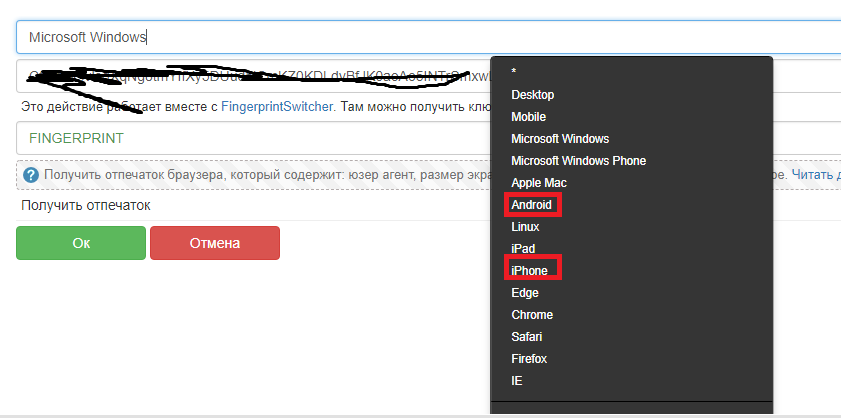This screenshot has height=418, width=841.
Task: Select Edge browser option
Action: 525,293
